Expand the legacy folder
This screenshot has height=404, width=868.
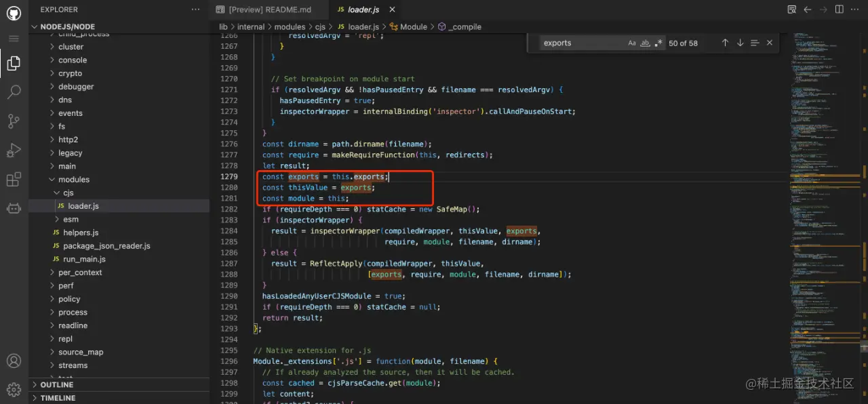(119, 153)
